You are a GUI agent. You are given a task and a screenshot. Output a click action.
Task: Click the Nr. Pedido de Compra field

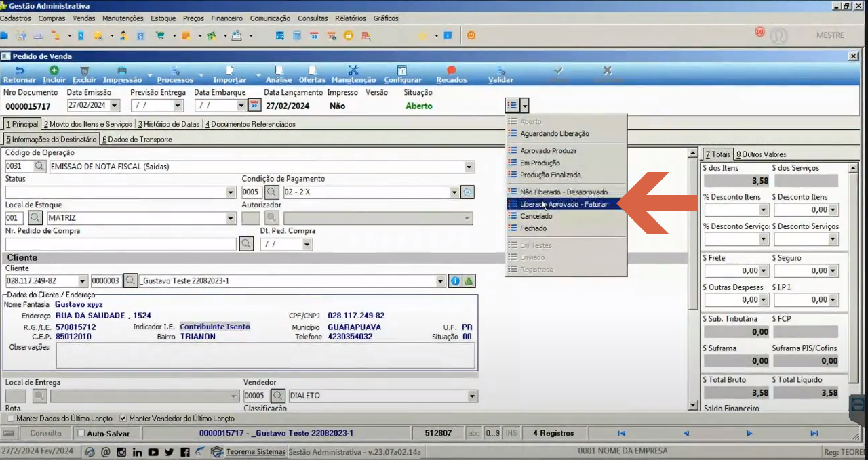point(121,244)
